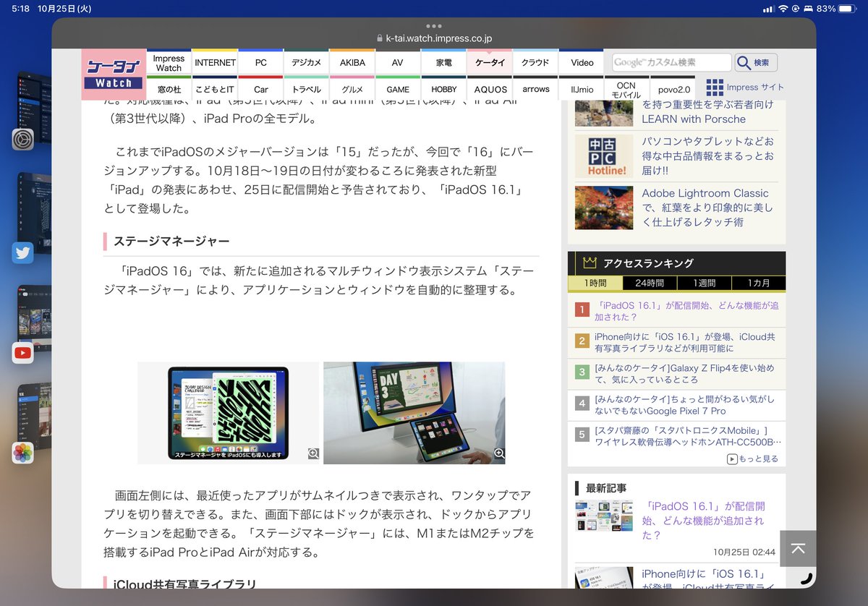Screen dimensions: 868x606
Task: Click the Ketai Watch logo
Action: 114,74
